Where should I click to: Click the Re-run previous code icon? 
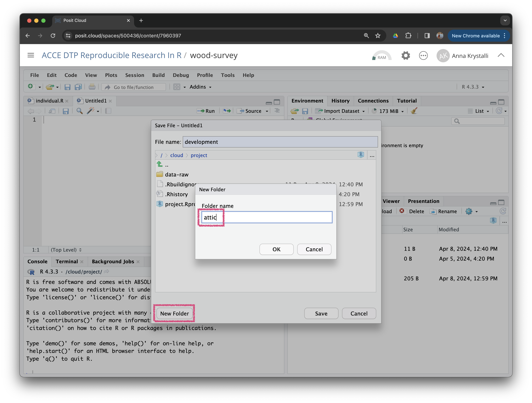click(x=226, y=111)
